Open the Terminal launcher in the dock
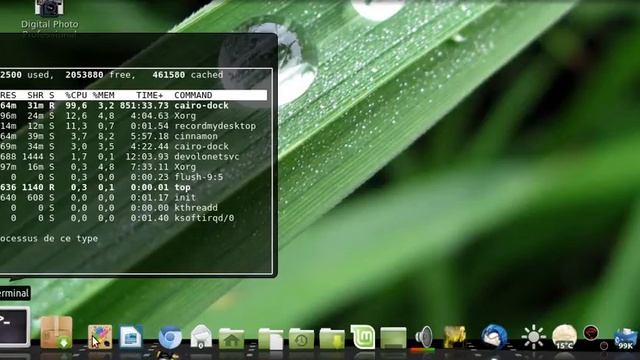This screenshot has height=360, width=640. [x=14, y=327]
